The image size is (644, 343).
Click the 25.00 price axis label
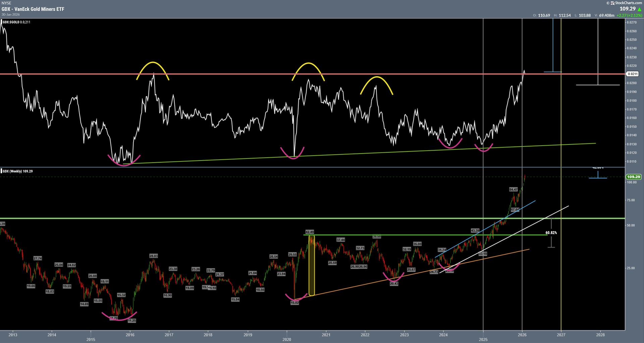coord(631,268)
